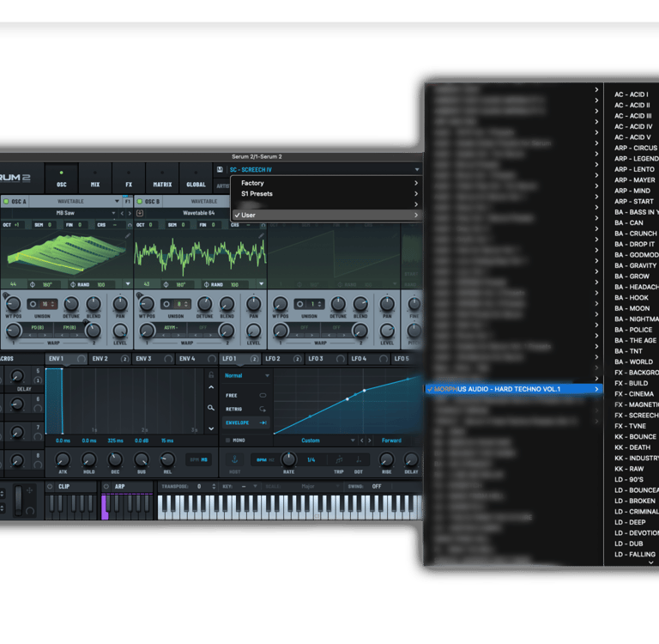Click the arp TRANSPOSE stepper arrows
659x644 pixels.
click(214, 486)
